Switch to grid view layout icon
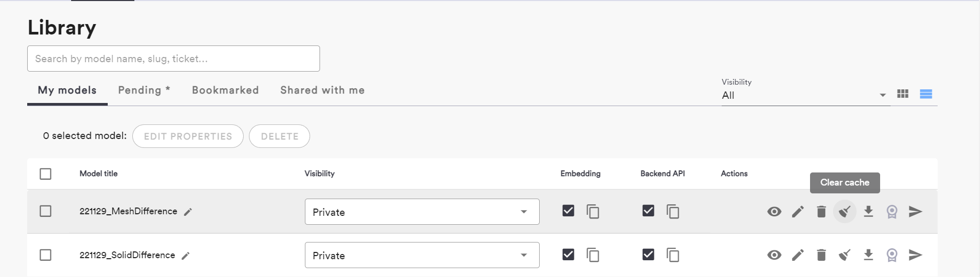 pos(903,94)
